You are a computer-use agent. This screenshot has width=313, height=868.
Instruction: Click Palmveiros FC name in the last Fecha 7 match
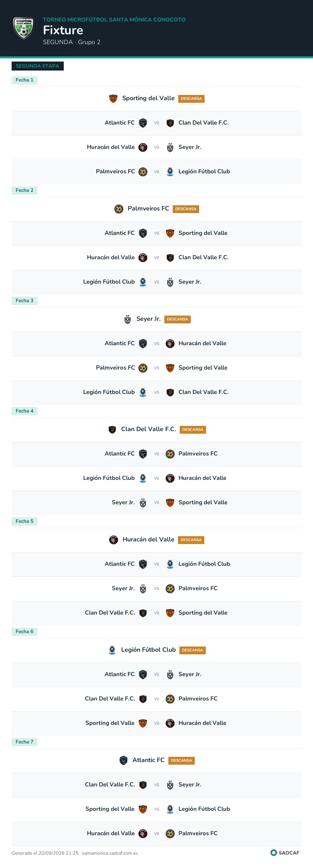coord(198,833)
